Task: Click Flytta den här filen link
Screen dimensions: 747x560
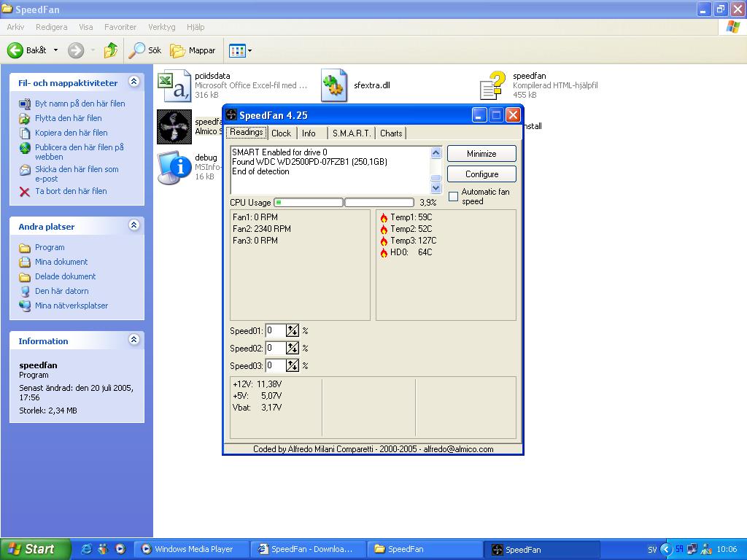Action: [68, 118]
